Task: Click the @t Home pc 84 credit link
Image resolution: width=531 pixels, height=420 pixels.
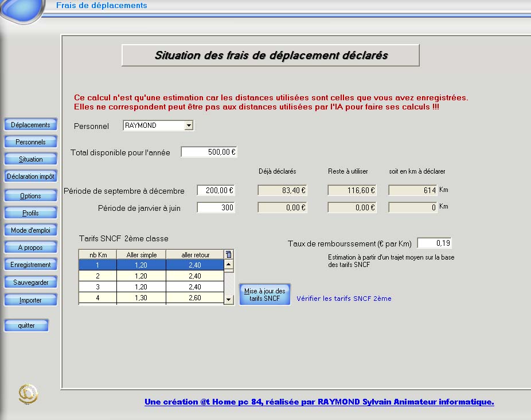Action: click(x=319, y=402)
